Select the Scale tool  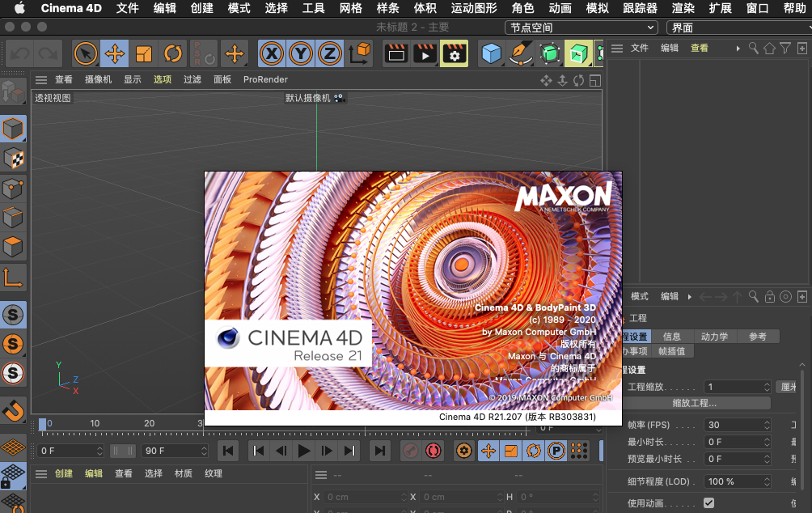tap(143, 53)
